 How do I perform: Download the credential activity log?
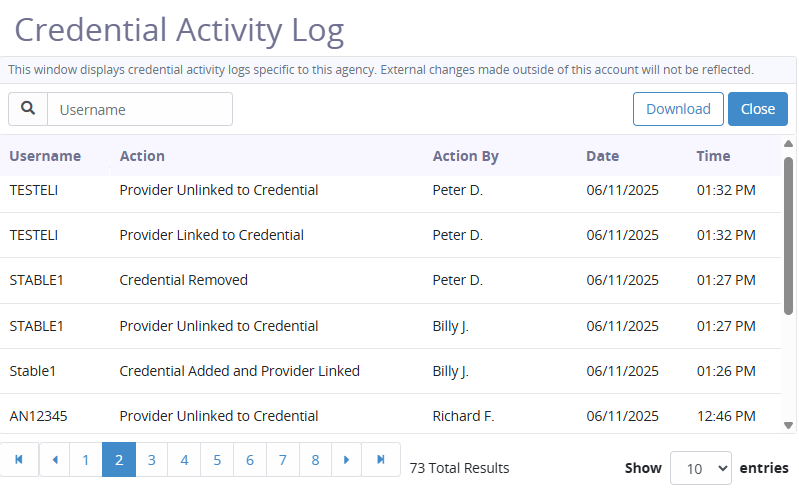point(678,109)
